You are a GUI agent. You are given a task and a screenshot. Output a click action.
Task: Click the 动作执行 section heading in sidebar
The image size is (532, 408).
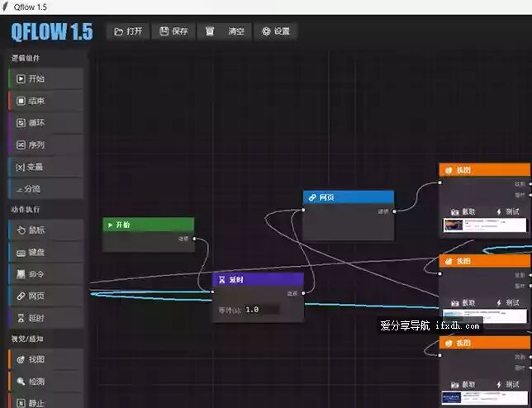[x=26, y=210]
